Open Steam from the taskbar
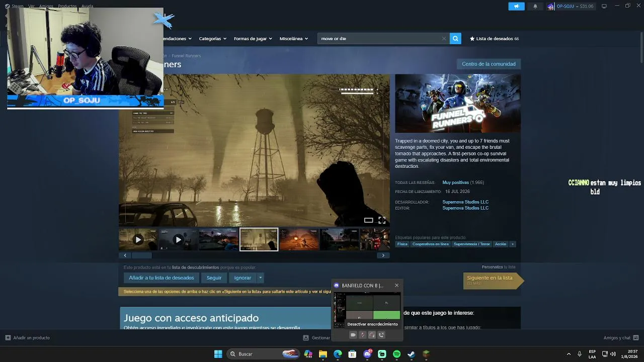Screen dimensions: 644x362 pyautogui.click(x=411, y=354)
